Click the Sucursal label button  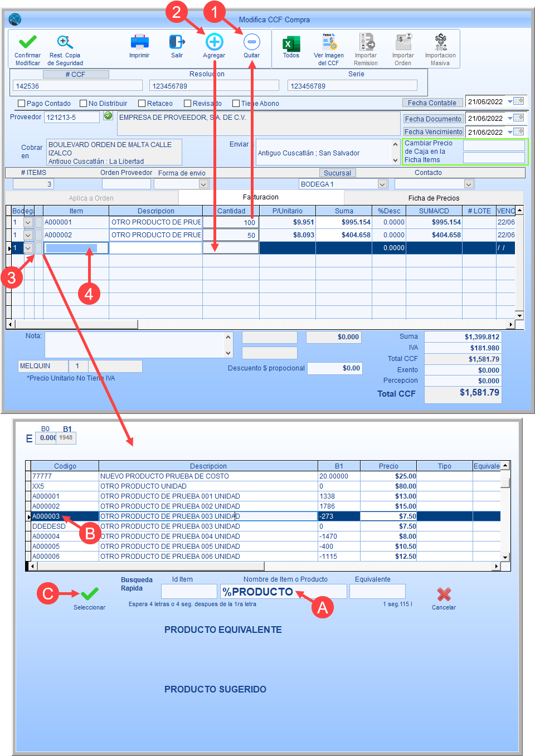pos(338,173)
